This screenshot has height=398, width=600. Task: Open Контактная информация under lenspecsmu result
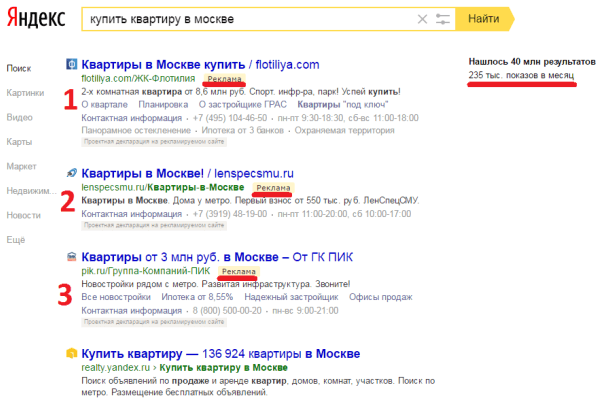132,214
